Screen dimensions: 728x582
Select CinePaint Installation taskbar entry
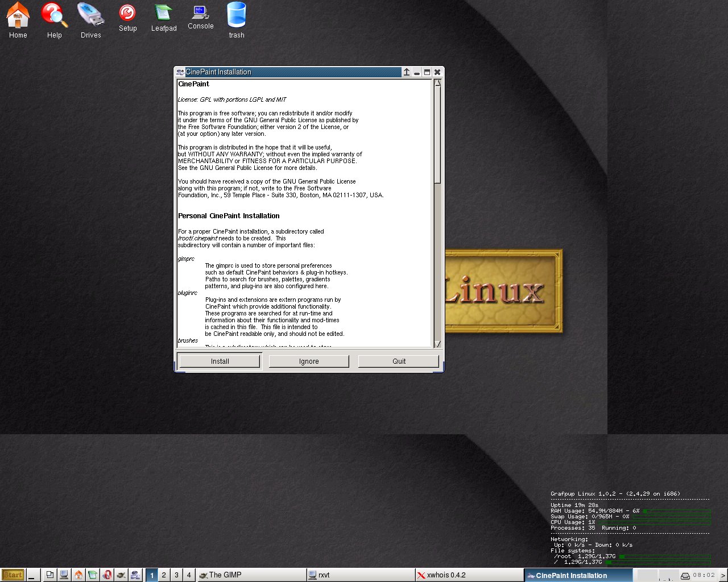click(578, 575)
